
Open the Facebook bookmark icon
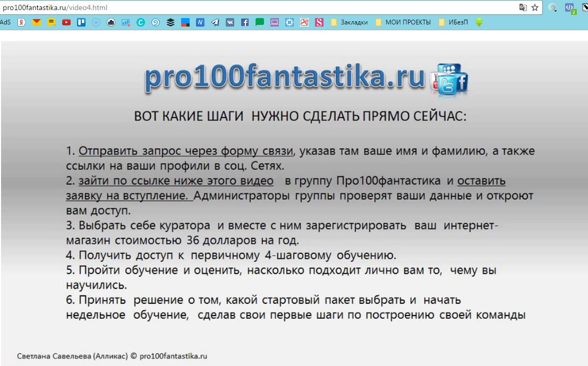(244, 22)
